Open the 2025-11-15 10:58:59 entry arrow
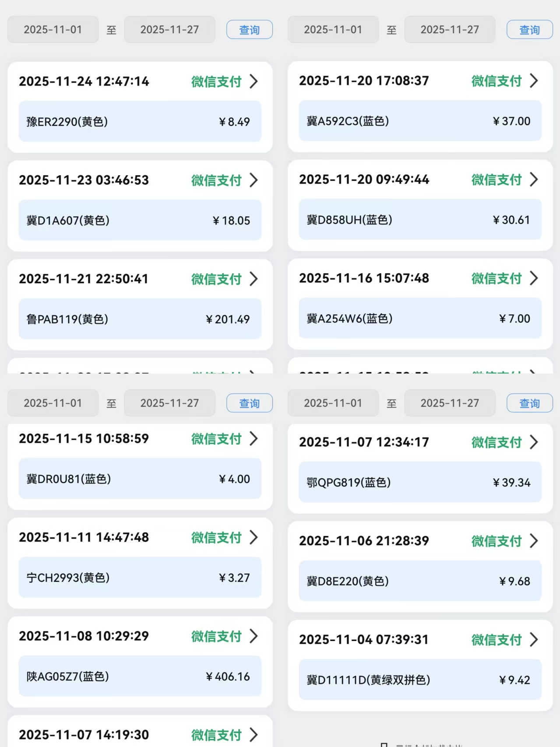Viewport: 560px width, 747px height. (x=254, y=439)
